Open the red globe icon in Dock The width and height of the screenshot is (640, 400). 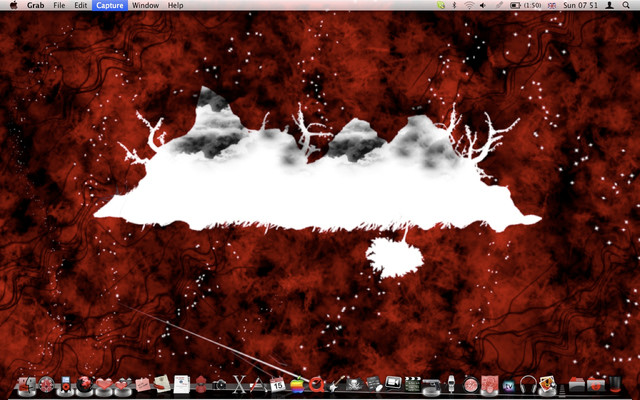tap(85, 384)
